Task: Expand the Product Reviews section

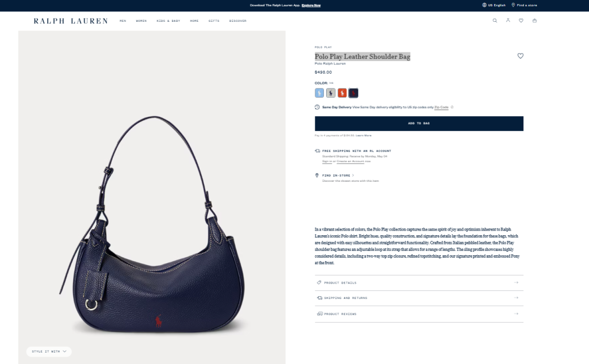Action: tap(419, 313)
